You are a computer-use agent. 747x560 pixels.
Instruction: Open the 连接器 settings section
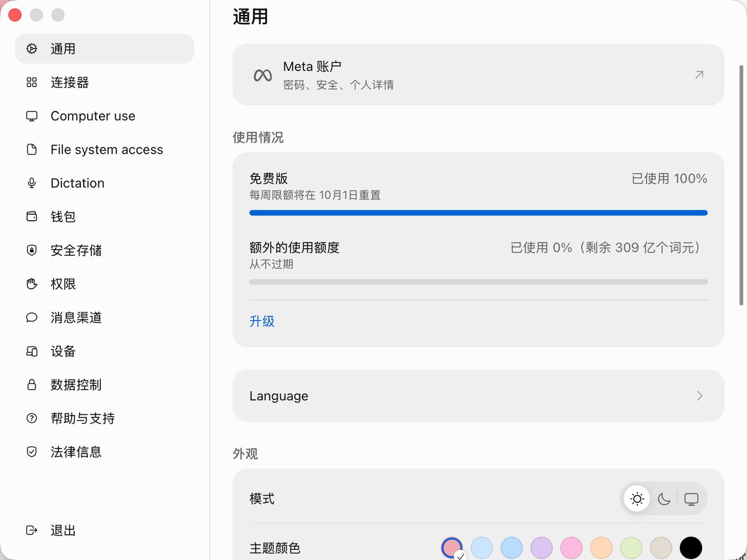click(105, 82)
